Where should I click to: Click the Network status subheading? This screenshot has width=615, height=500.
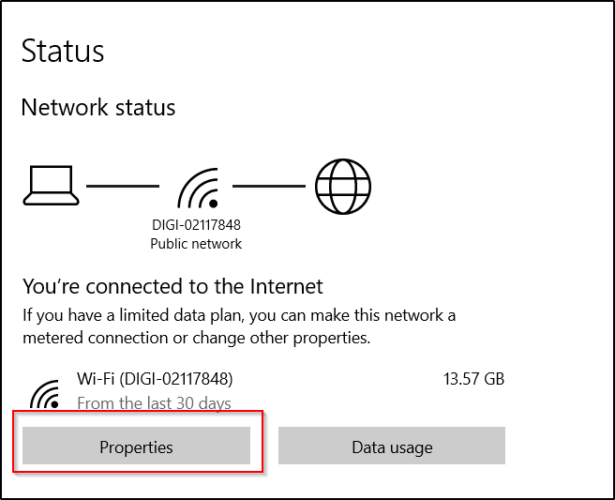click(x=98, y=107)
